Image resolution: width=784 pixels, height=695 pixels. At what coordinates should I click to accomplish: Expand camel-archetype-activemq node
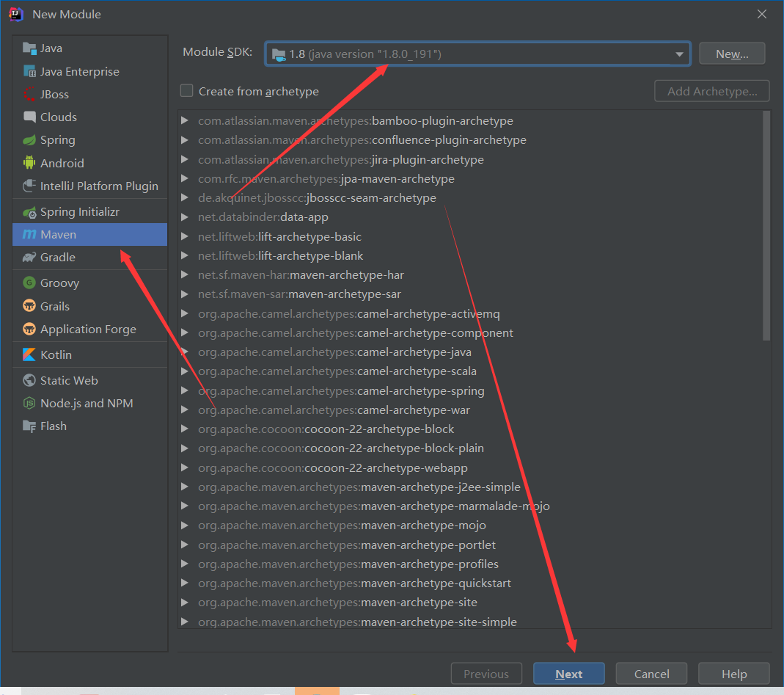185,313
